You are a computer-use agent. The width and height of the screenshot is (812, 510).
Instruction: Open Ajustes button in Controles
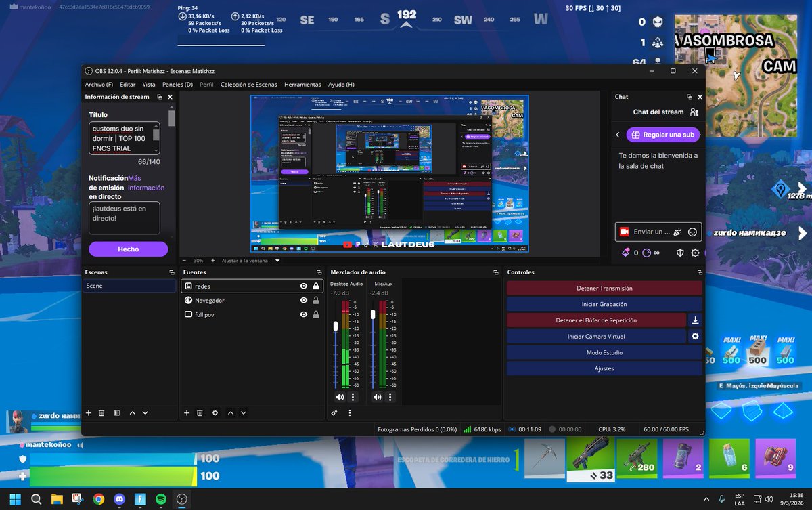604,368
